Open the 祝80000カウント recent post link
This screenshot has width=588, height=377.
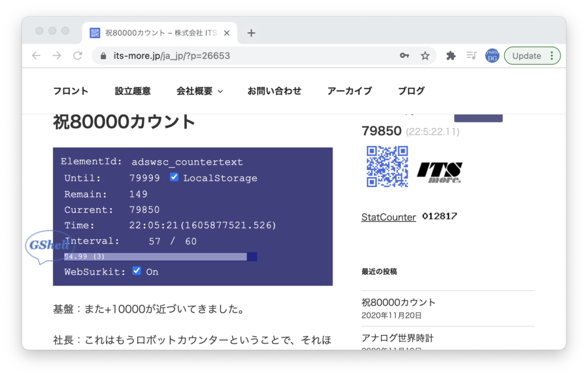[399, 302]
